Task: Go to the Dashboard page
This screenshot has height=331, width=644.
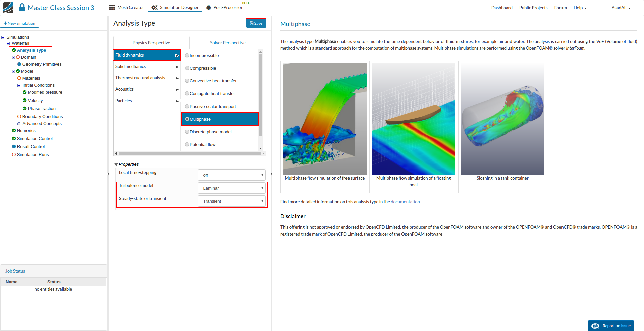Action: coord(502,8)
